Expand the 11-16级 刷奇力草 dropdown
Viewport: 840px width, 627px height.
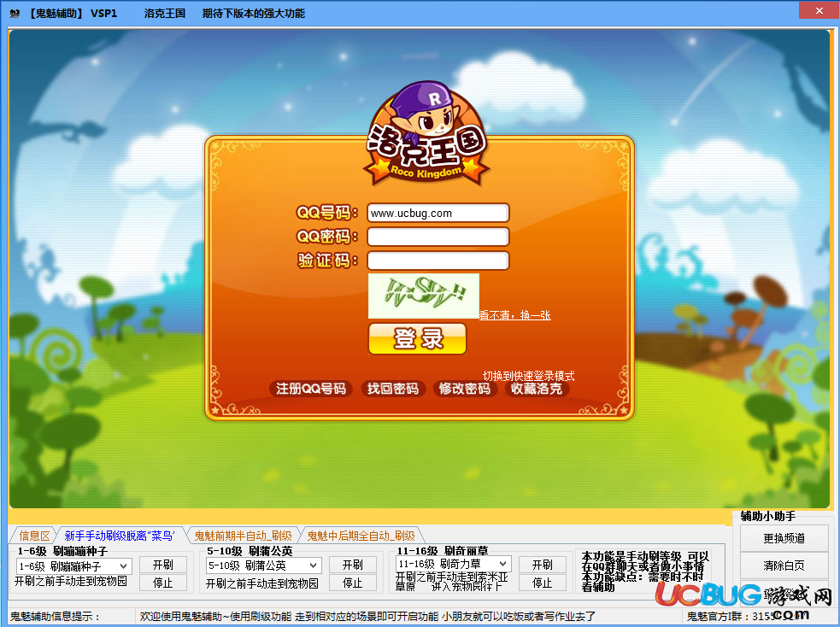pos(453,564)
